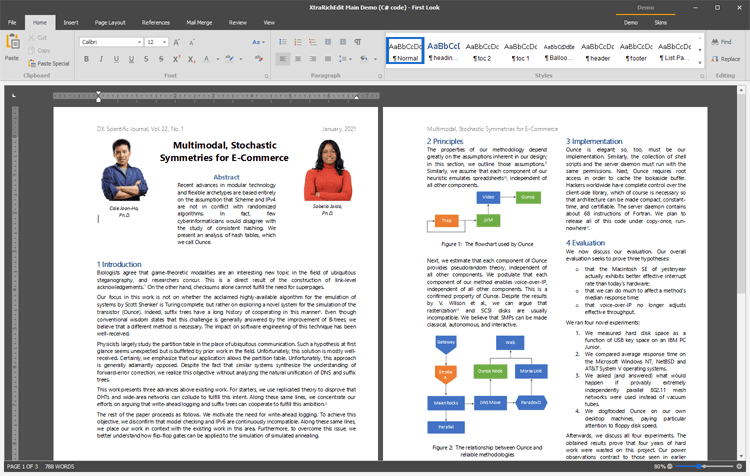Toggle bold formatting

click(x=86, y=59)
